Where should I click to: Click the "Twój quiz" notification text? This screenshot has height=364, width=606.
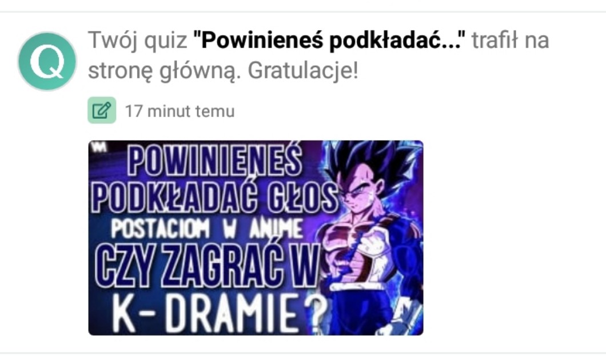138,40
